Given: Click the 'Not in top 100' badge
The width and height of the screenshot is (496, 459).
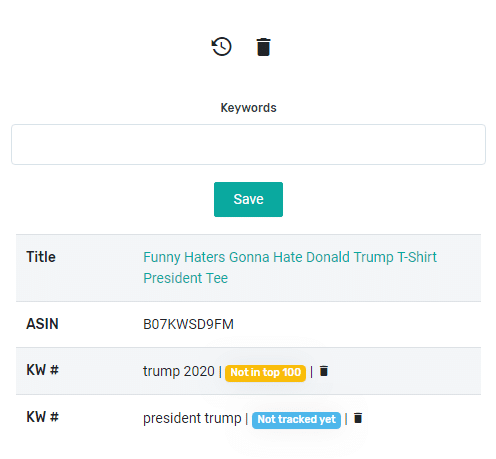Looking at the screenshot, I should (x=265, y=373).
